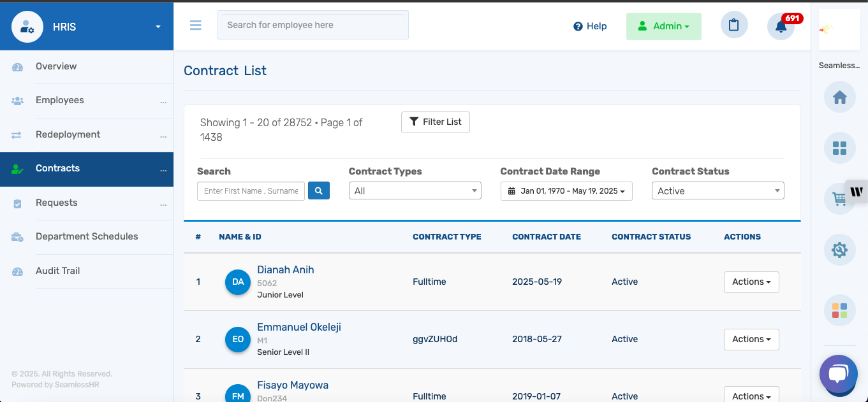
Task: Click the Employees group icon
Action: tap(17, 101)
